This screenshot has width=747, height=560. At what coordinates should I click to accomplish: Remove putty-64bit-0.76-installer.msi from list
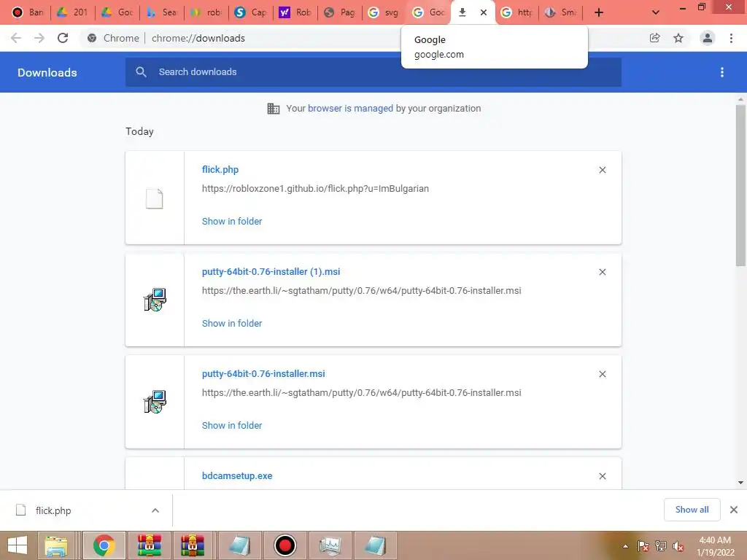click(603, 374)
